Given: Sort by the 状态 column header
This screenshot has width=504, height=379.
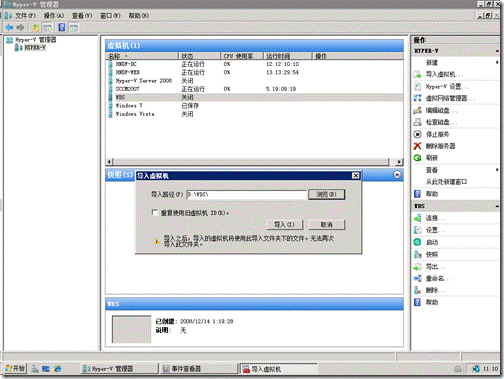Looking at the screenshot, I should pyautogui.click(x=200, y=56).
